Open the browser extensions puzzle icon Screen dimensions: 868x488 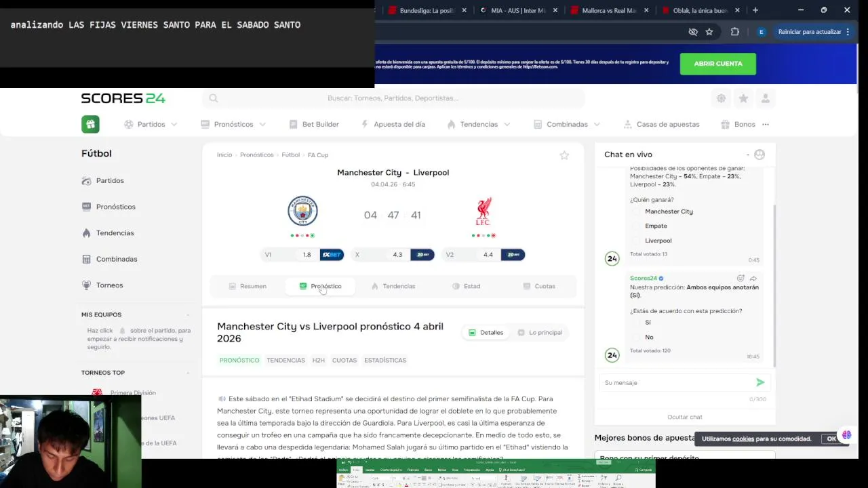pos(735,32)
